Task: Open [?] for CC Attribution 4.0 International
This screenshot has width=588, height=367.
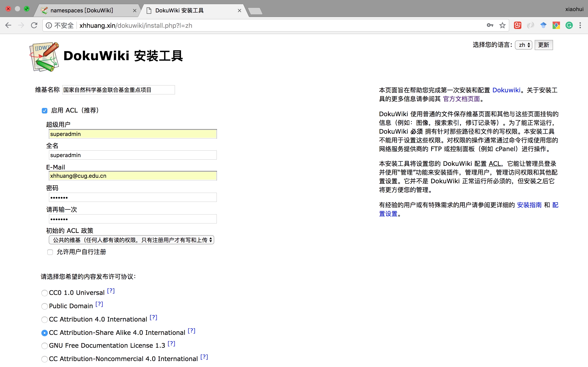Action: pos(153,317)
